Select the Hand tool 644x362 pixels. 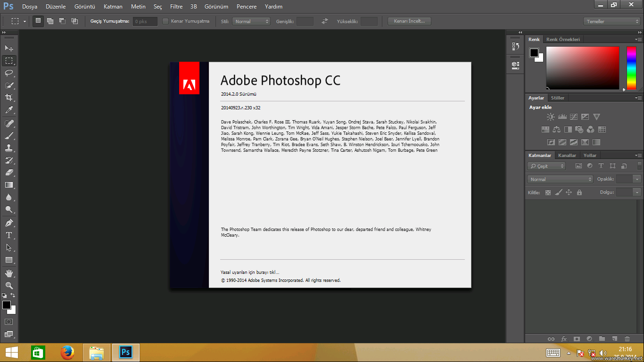click(9, 273)
